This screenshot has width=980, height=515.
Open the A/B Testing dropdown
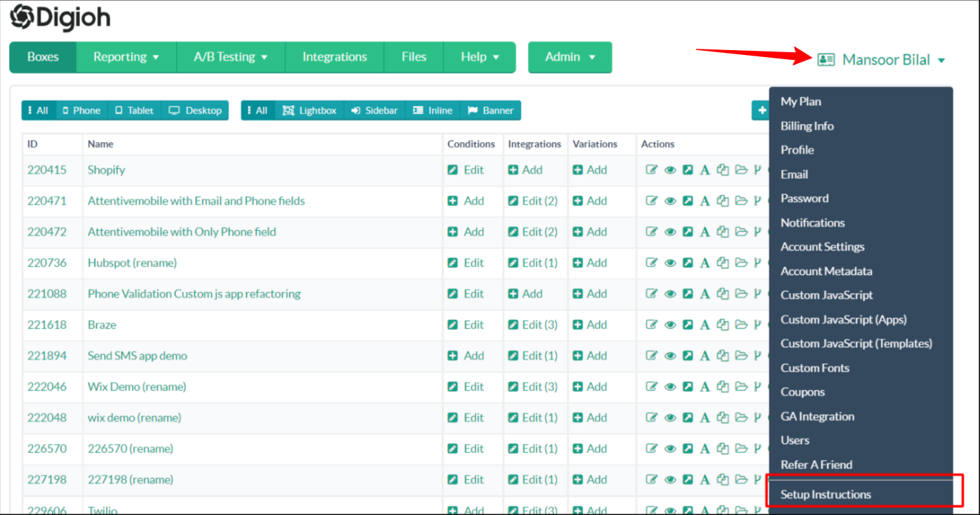pos(231,57)
